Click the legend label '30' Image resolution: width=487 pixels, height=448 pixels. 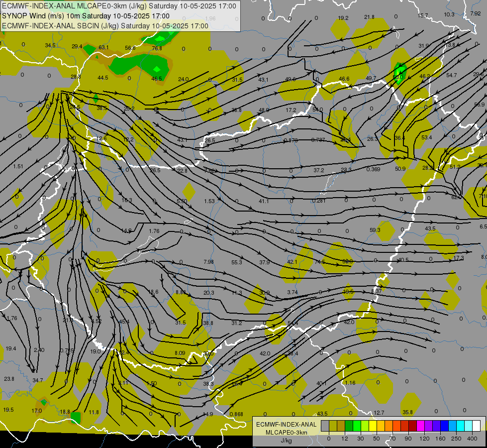tap(360, 439)
